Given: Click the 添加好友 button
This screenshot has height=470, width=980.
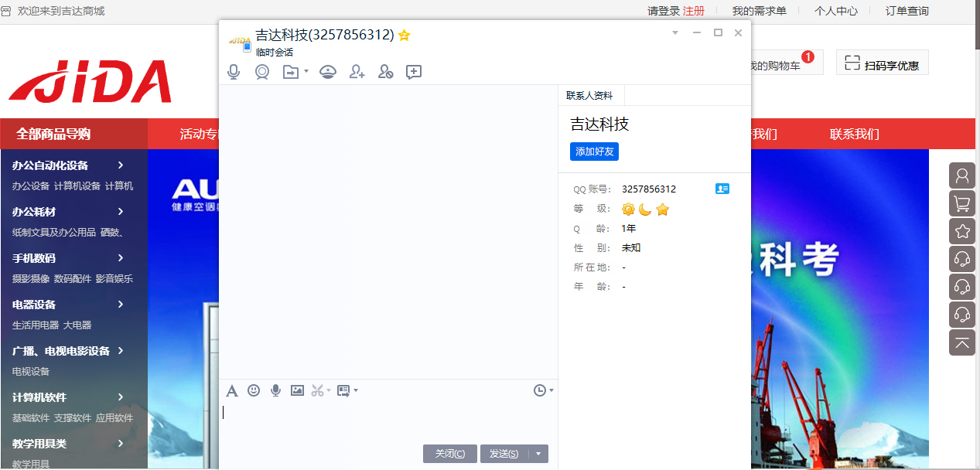Looking at the screenshot, I should click(594, 152).
